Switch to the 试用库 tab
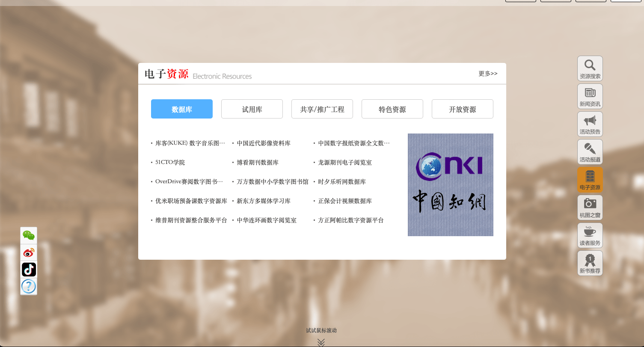Screen dimensions: 644x347 pos(252,109)
